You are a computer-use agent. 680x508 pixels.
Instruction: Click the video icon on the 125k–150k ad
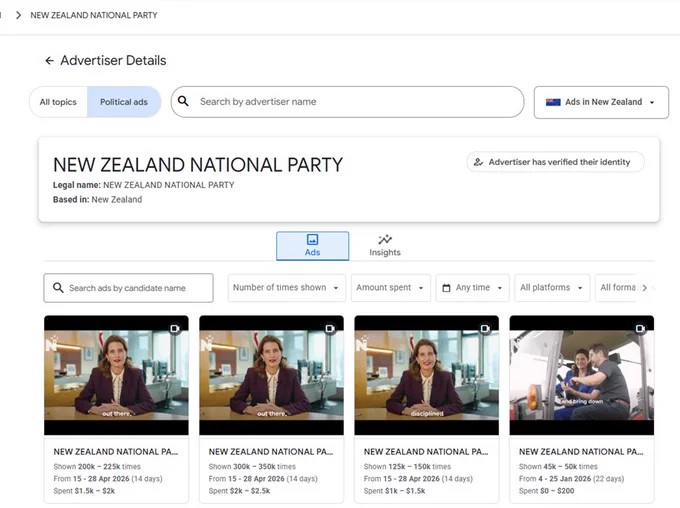pyautogui.click(x=485, y=328)
